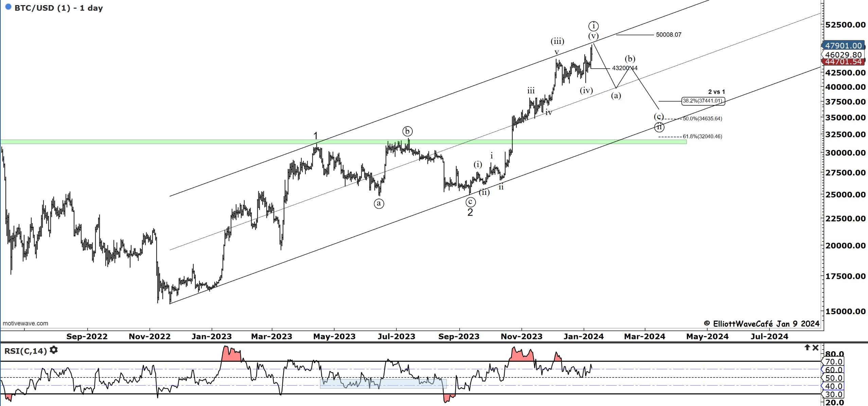868x406 pixels.
Task: Select the 50008.07 price line label
Action: (x=669, y=35)
